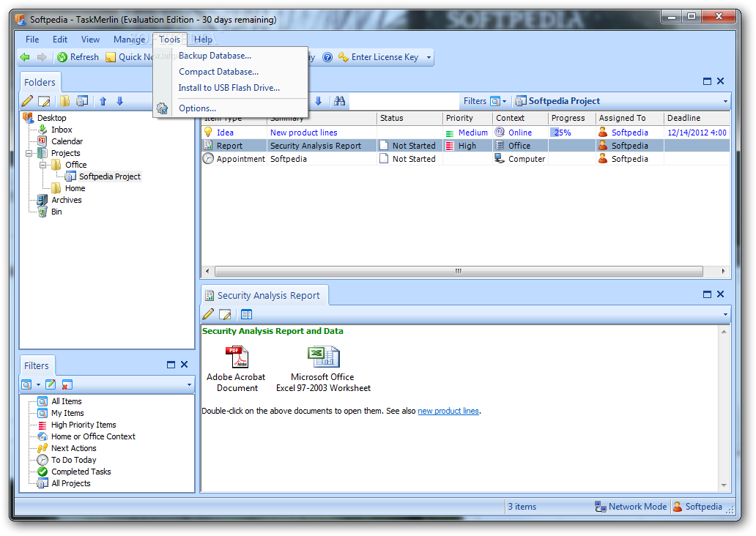The image size is (756, 536).
Task: Click the Security Analysis Report tab
Action: (264, 296)
